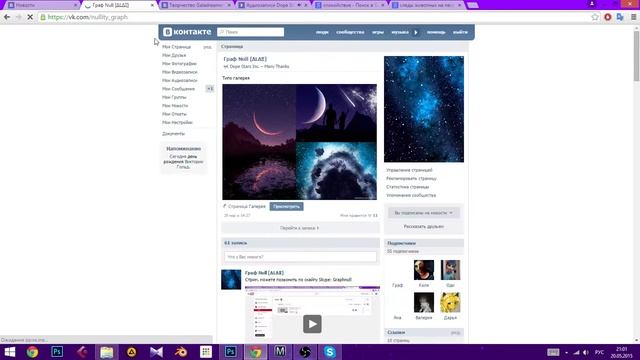Click the 'Что у Вас нового?' post field
The width and height of the screenshot is (640, 360).
click(x=300, y=257)
